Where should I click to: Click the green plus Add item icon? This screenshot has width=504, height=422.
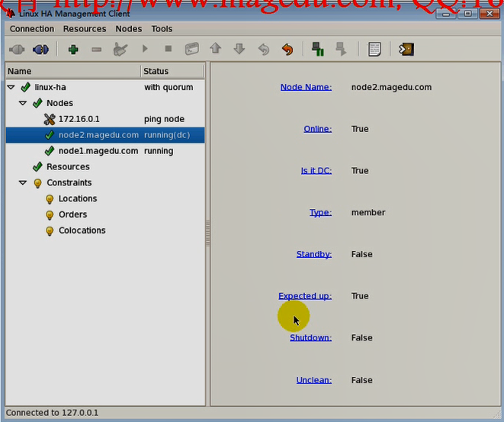pos(73,50)
